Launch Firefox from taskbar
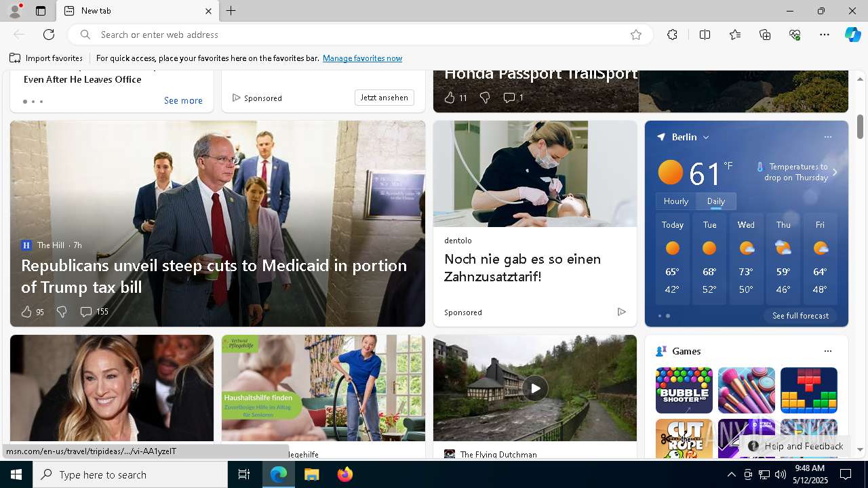 coord(345,474)
